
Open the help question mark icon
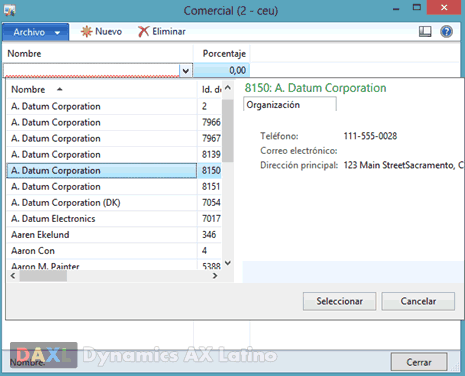click(x=446, y=32)
